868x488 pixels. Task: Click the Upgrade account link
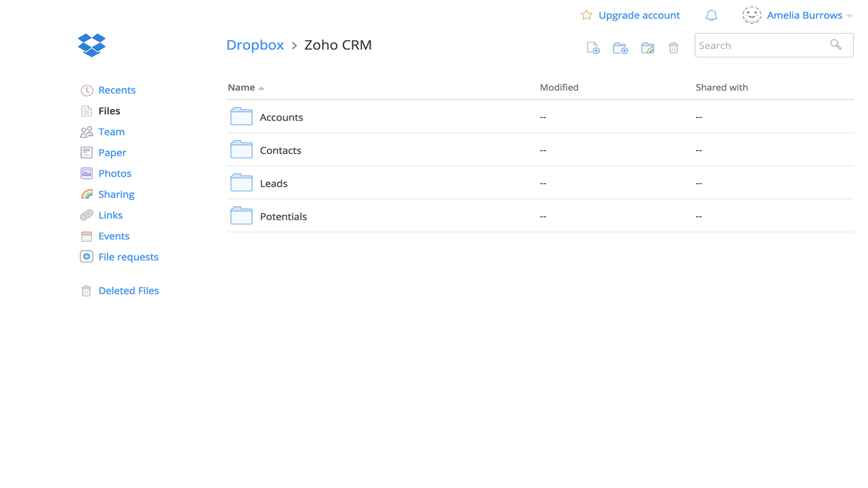click(x=639, y=15)
